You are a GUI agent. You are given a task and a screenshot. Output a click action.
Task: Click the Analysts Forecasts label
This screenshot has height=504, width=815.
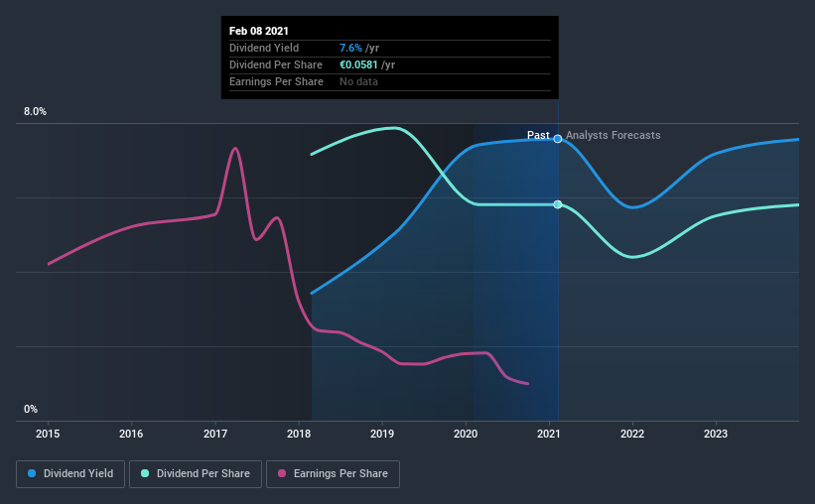click(x=613, y=135)
